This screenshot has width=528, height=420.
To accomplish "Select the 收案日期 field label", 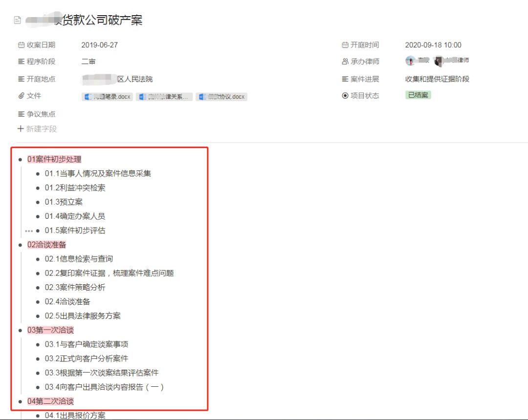I will click(x=41, y=45).
